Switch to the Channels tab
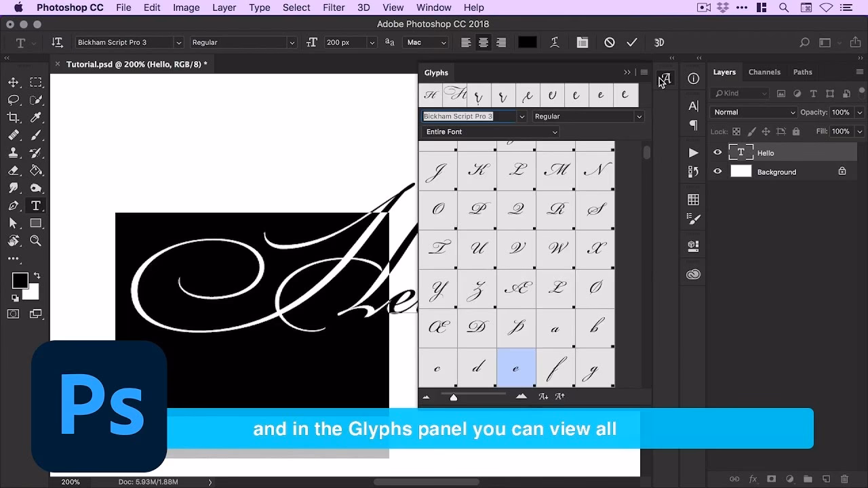Screen dimensions: 868x488 point(764,72)
